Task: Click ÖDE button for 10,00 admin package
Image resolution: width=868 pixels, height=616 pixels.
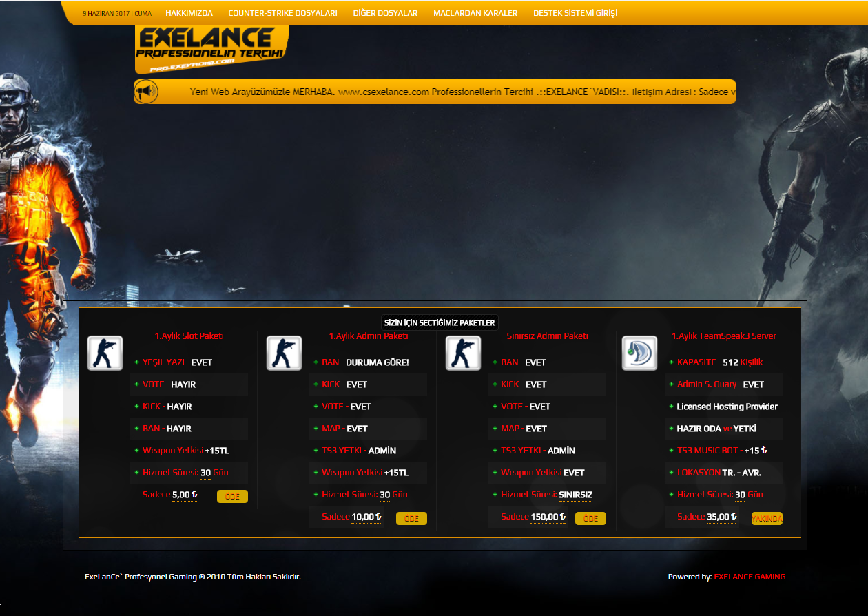Action: click(x=411, y=518)
